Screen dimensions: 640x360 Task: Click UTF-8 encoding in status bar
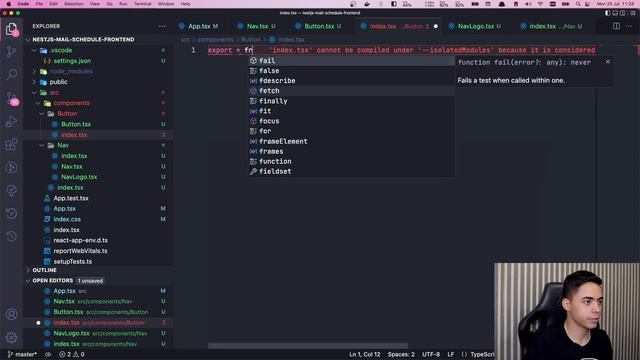431,354
